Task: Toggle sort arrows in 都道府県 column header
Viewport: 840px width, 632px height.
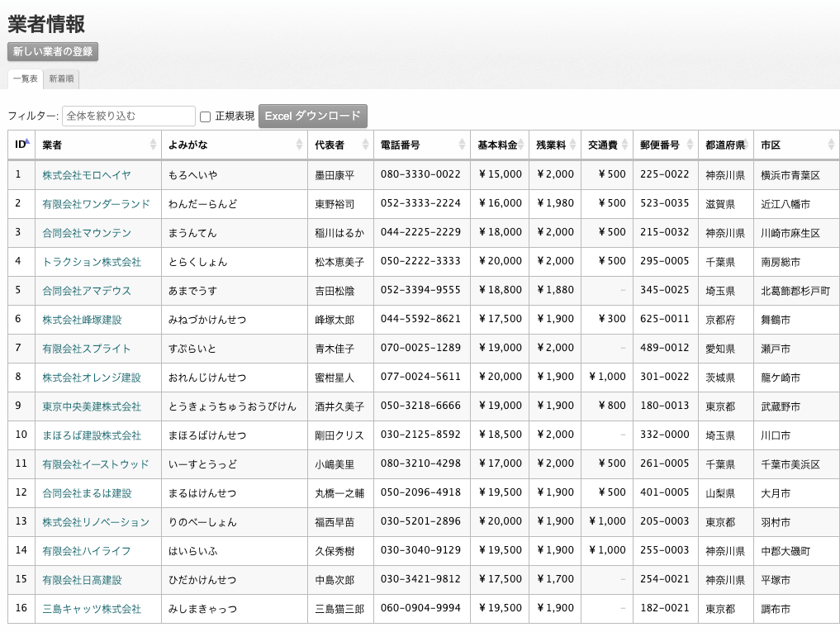Action: tap(746, 145)
